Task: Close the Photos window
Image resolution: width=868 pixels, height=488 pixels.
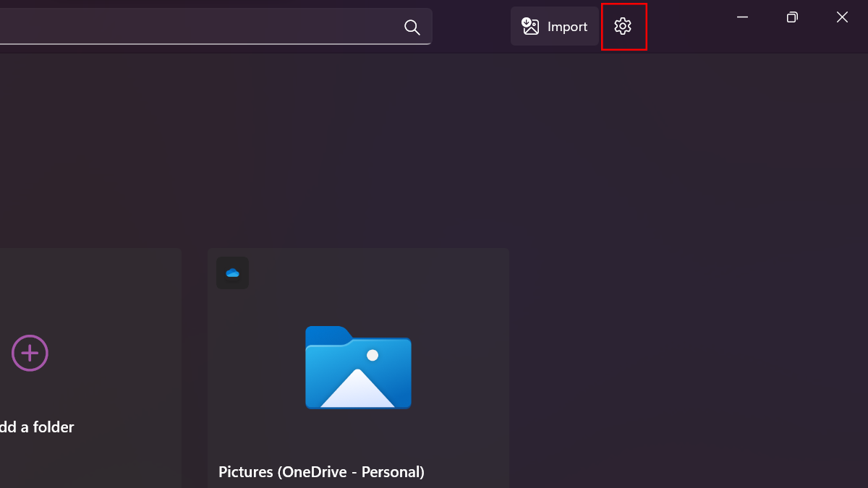Action: [842, 17]
